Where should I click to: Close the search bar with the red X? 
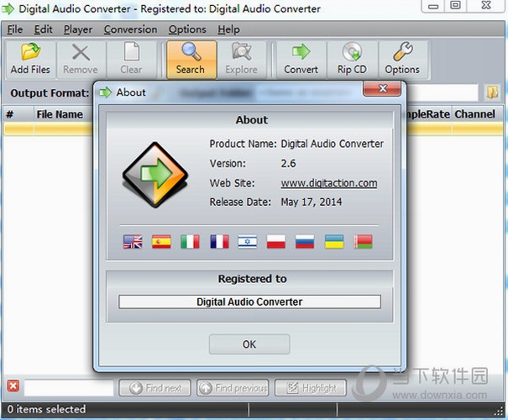pyautogui.click(x=13, y=386)
